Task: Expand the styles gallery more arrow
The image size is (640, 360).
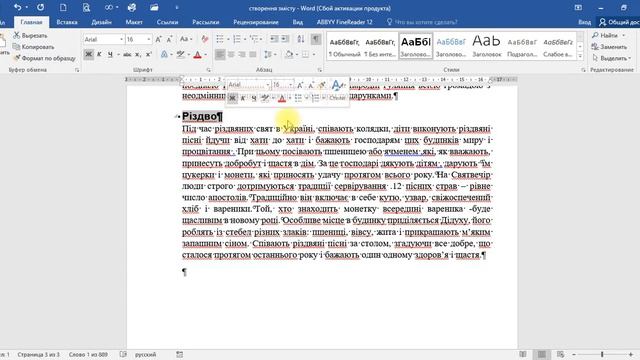Action: coord(580,56)
